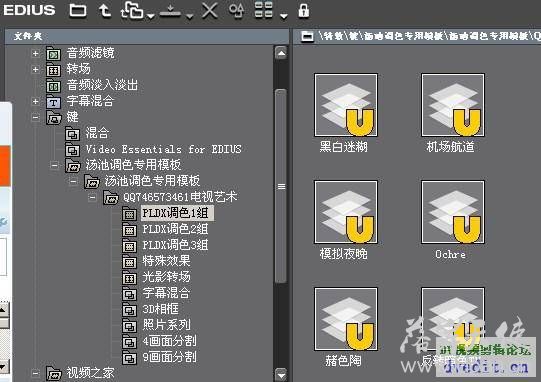
Task: Select the 黑白迷糊 effect preset
Action: (346, 105)
